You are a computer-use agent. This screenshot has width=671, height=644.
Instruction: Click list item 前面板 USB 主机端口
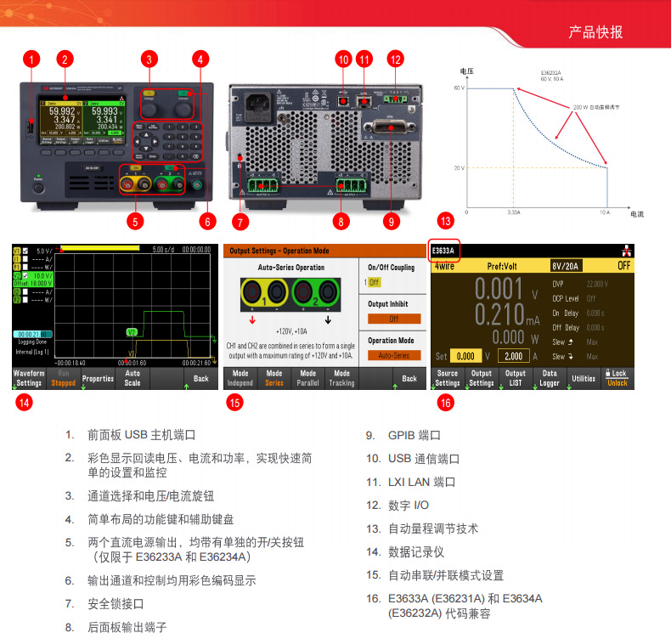coord(142,435)
